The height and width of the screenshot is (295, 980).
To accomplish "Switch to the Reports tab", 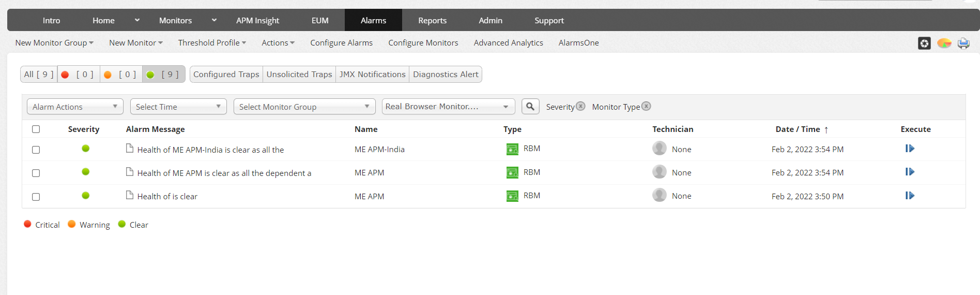I will pos(432,21).
